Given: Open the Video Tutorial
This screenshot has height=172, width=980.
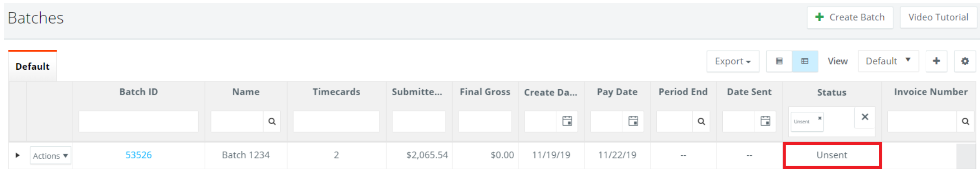Looking at the screenshot, I should [938, 18].
